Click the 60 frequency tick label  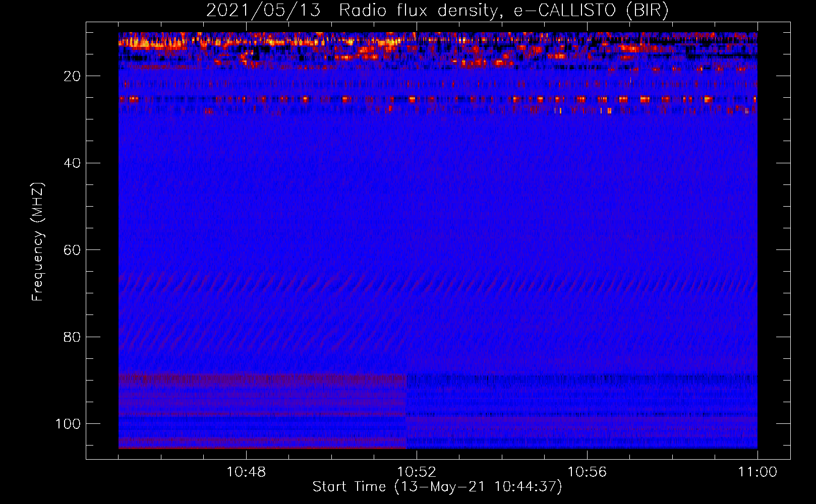pos(72,250)
